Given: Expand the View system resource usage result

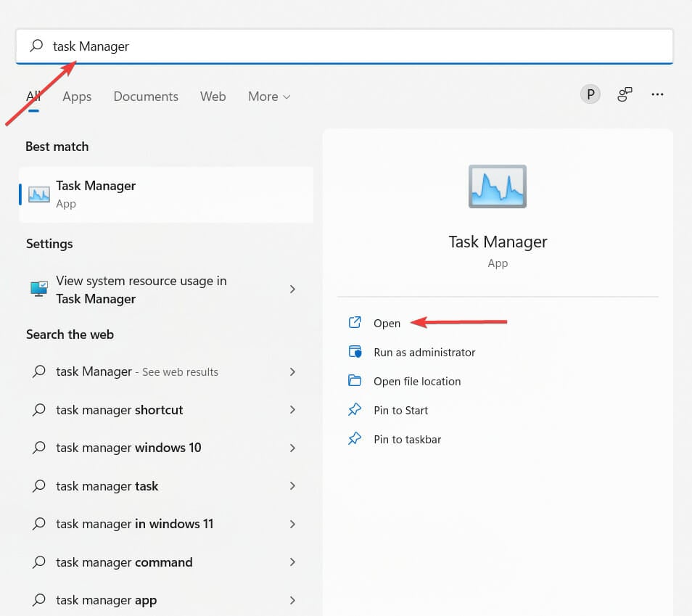Looking at the screenshot, I should [292, 289].
